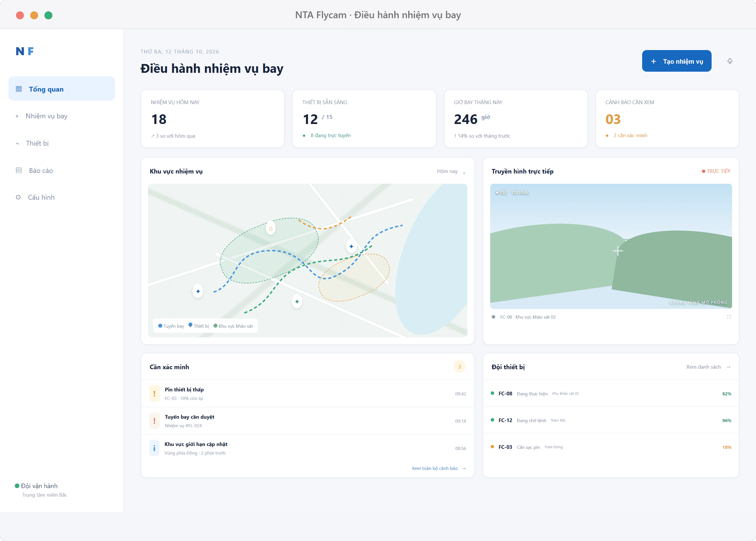Open fullscreen for the live video feed

(x=729, y=317)
